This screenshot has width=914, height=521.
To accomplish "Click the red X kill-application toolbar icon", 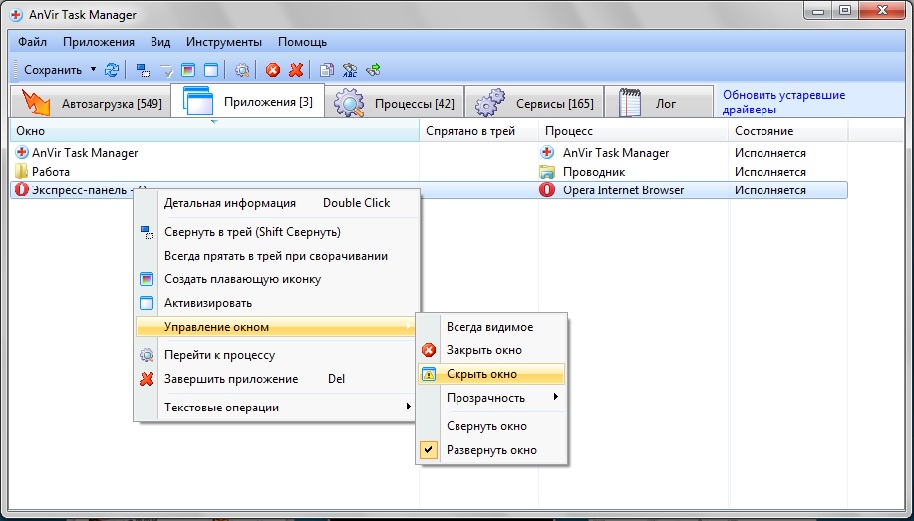I will point(296,71).
